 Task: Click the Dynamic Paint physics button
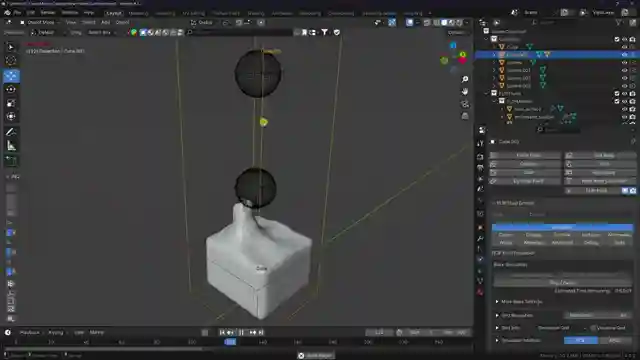point(525,181)
